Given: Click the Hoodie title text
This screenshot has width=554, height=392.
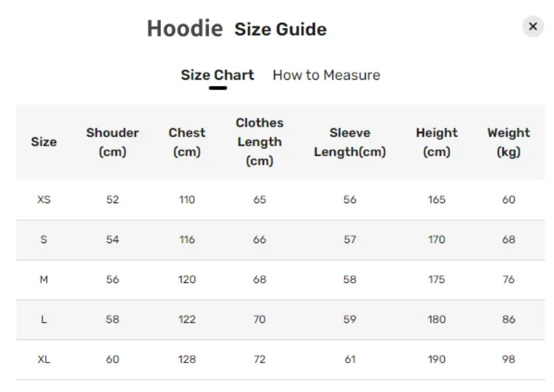Looking at the screenshot, I should tap(185, 28).
